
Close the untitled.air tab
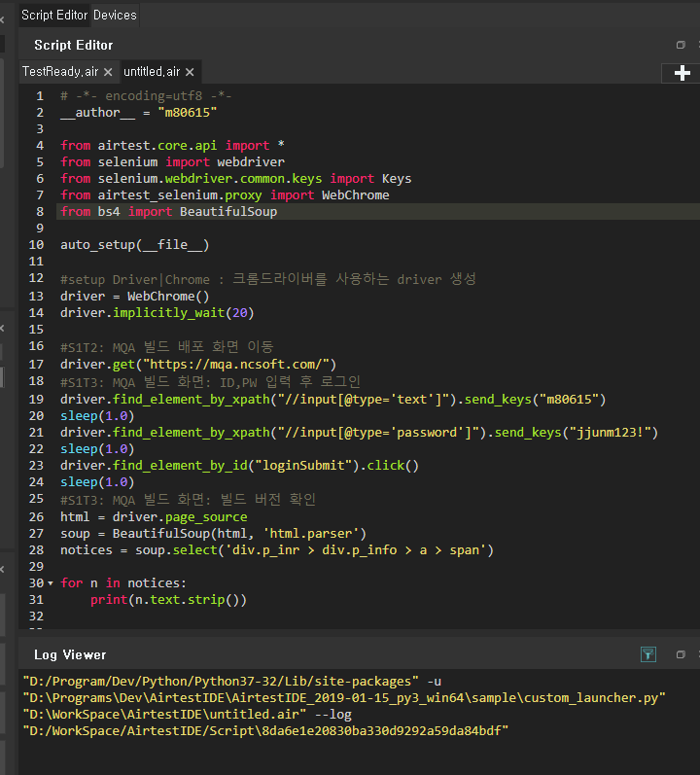(190, 72)
